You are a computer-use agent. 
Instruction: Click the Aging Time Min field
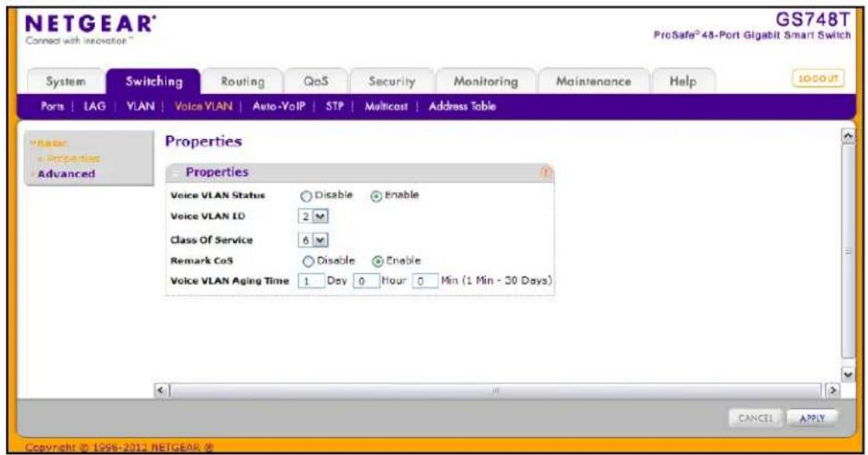425,281
